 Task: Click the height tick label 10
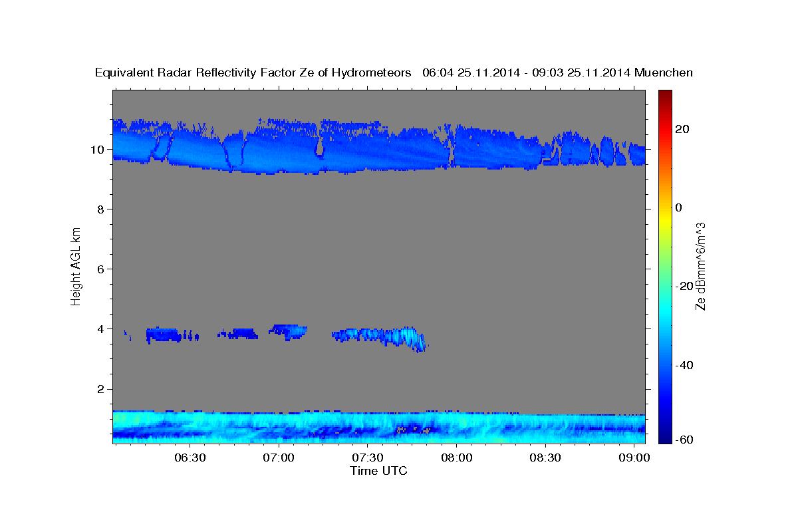click(x=98, y=149)
